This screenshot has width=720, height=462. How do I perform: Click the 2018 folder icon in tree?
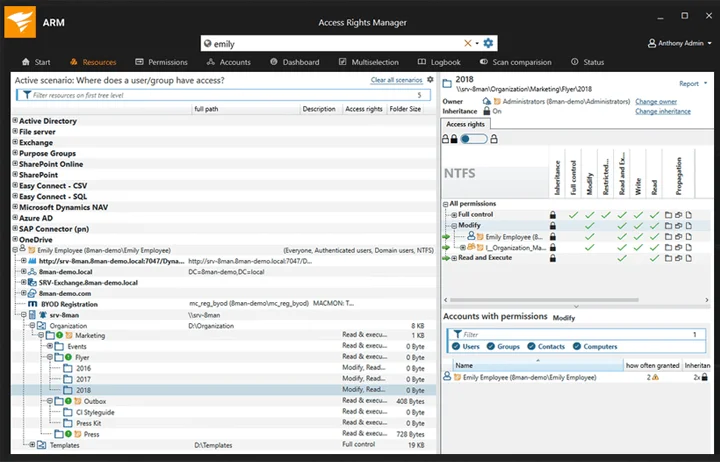[68, 390]
